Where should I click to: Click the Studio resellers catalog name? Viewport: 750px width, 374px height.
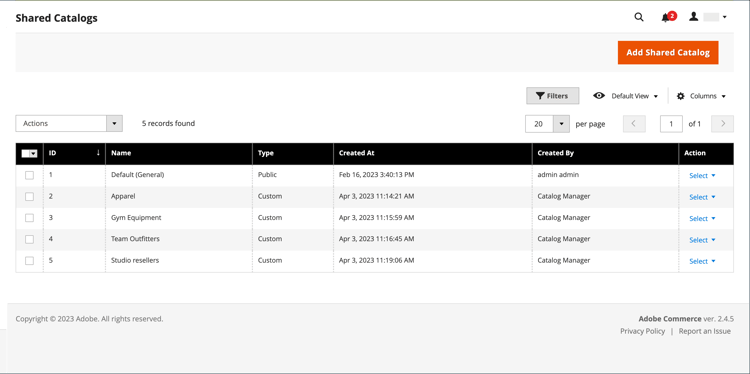(135, 261)
